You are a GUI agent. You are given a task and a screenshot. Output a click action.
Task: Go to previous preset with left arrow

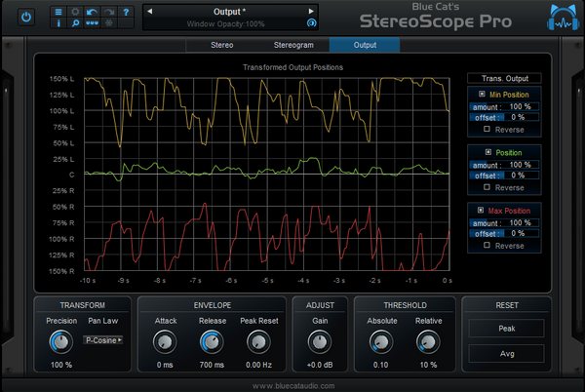click(150, 12)
